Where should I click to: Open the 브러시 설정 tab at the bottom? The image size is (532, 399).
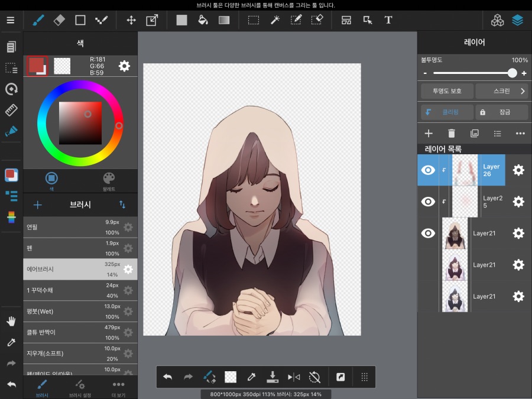(80, 387)
